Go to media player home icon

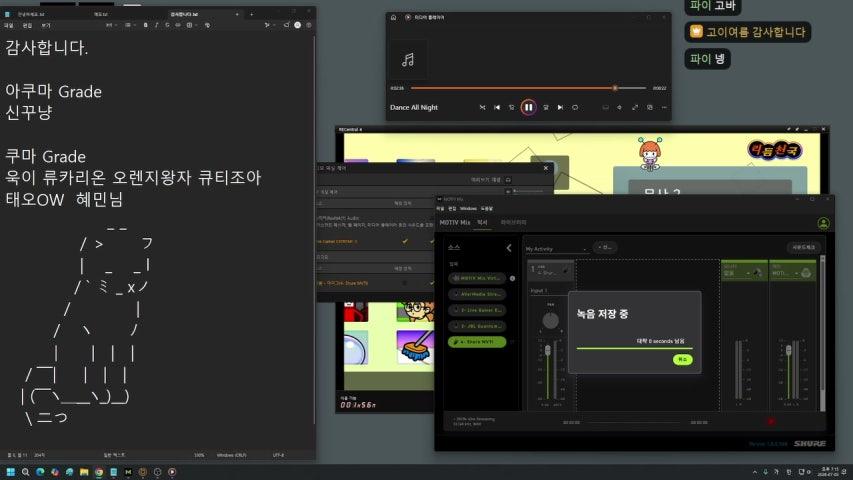pos(393,17)
